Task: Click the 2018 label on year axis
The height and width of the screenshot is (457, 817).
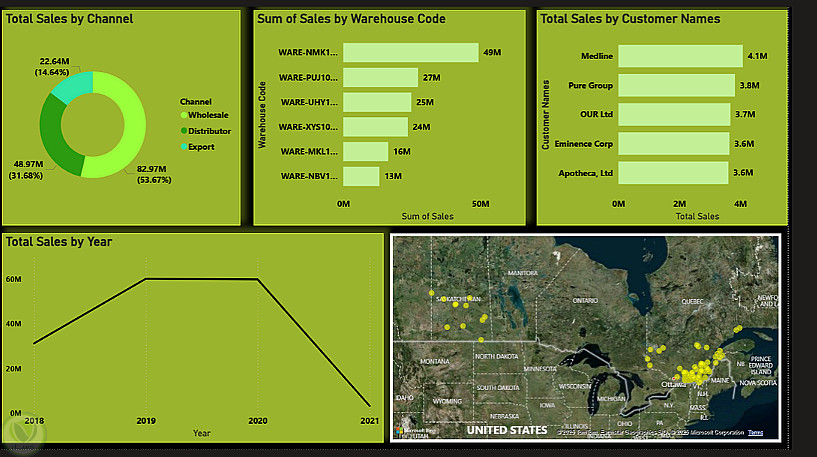Action: point(34,421)
